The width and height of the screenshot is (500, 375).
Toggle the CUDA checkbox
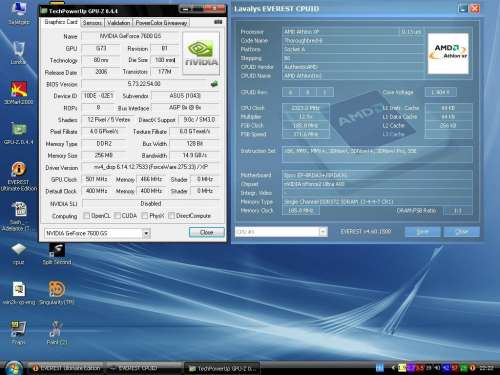point(117,216)
